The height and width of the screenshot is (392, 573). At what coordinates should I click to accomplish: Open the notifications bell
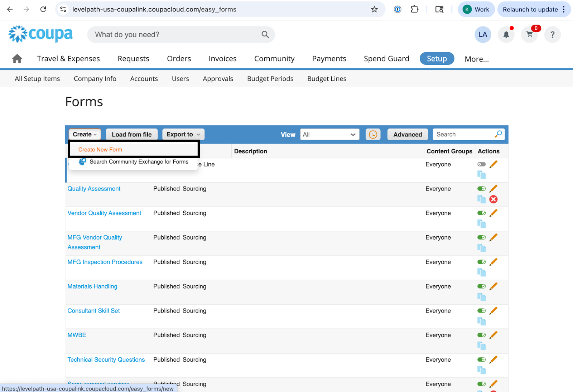click(506, 35)
